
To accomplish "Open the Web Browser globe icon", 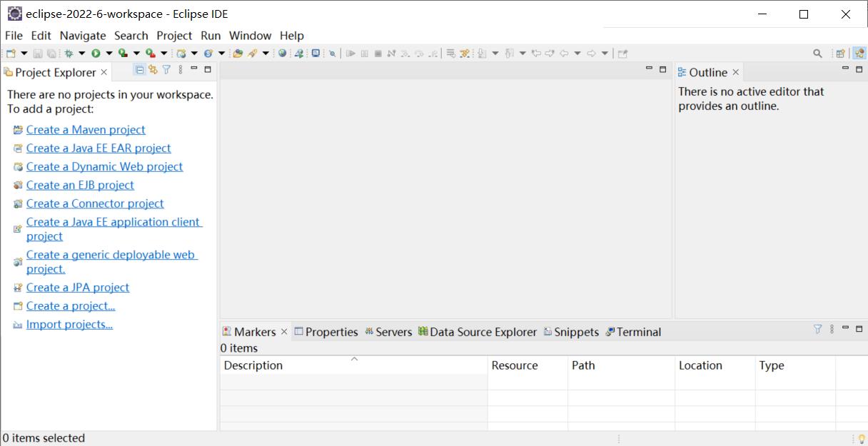I will (x=282, y=53).
